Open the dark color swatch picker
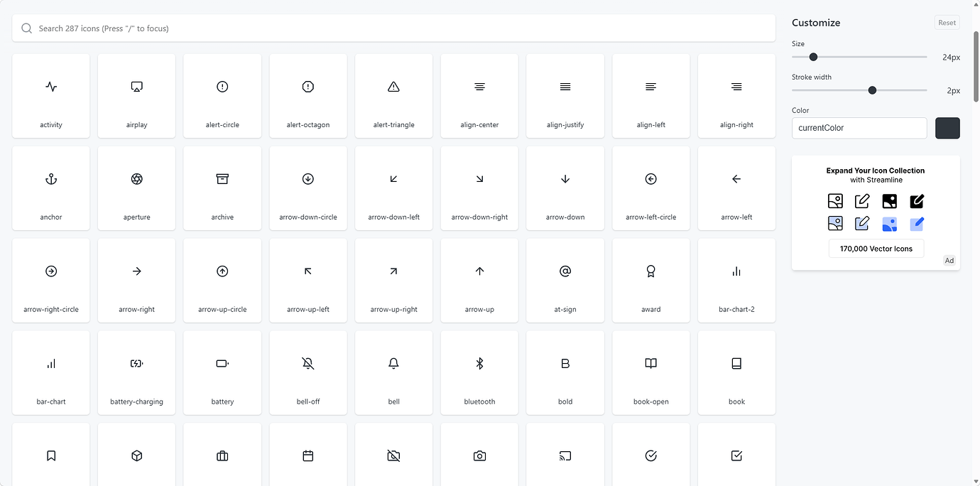Viewport: 980px width, 486px height. (947, 128)
